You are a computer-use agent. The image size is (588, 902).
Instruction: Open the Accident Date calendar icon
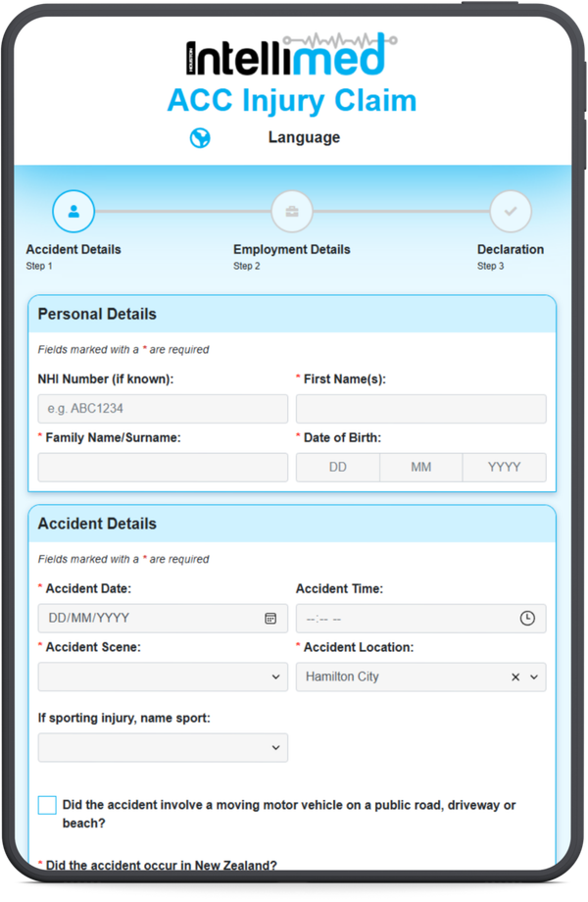[x=270, y=619]
